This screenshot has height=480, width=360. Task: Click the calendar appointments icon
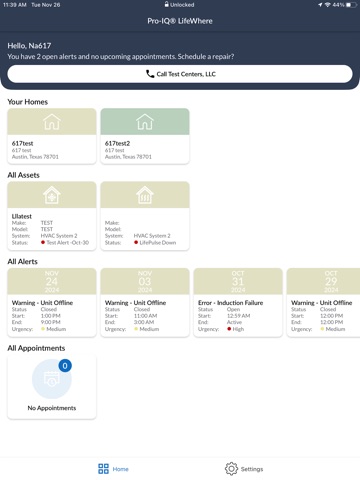tap(52, 379)
